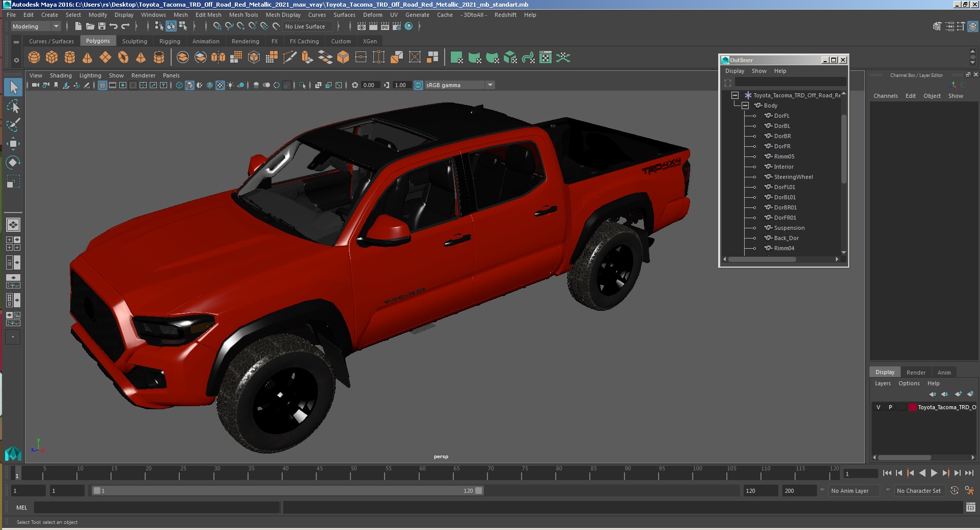Activate the Move tool

click(x=13, y=144)
